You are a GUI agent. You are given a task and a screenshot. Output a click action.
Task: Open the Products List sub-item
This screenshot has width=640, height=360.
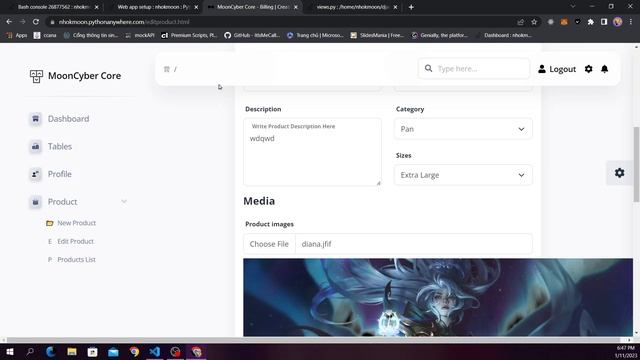tap(76, 260)
